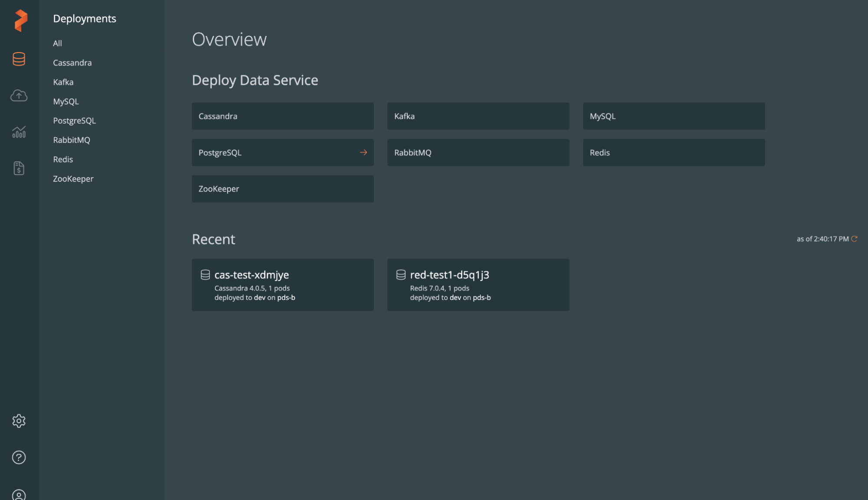
Task: Select Redis in the Deployments sidebar
Action: [x=63, y=159]
